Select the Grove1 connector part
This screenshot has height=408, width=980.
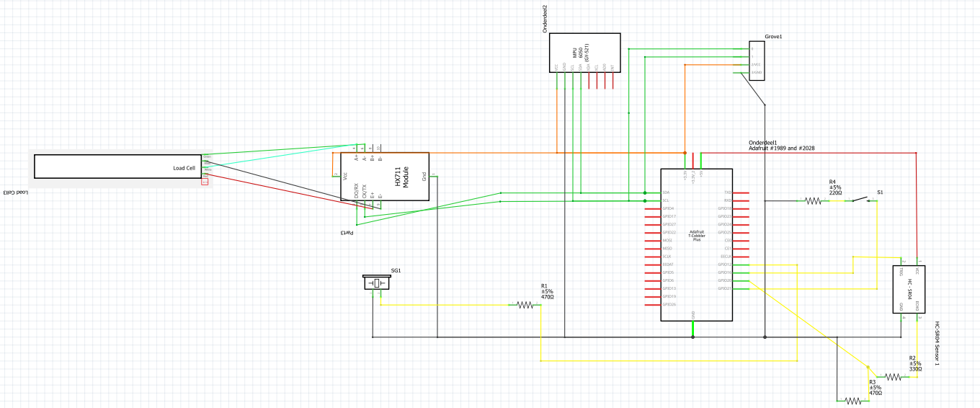pos(756,60)
